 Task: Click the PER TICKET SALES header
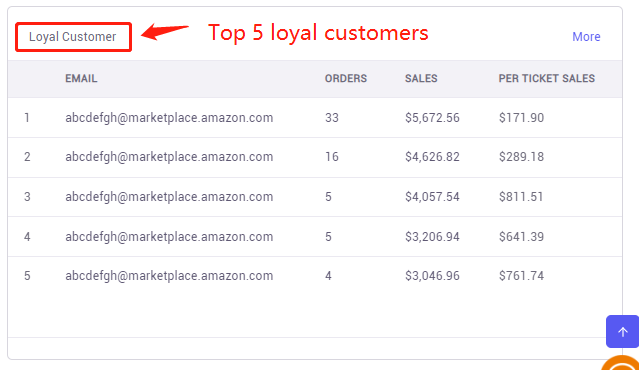coord(546,78)
